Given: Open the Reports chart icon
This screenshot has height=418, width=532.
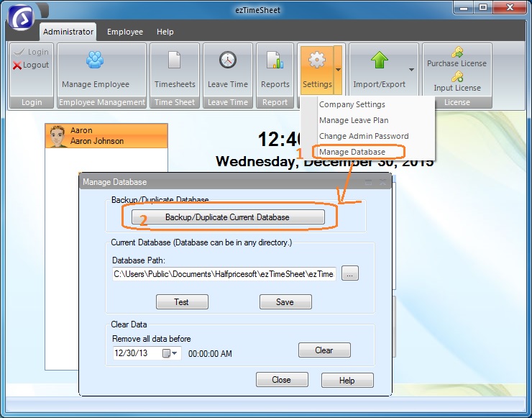Looking at the screenshot, I should [275, 60].
